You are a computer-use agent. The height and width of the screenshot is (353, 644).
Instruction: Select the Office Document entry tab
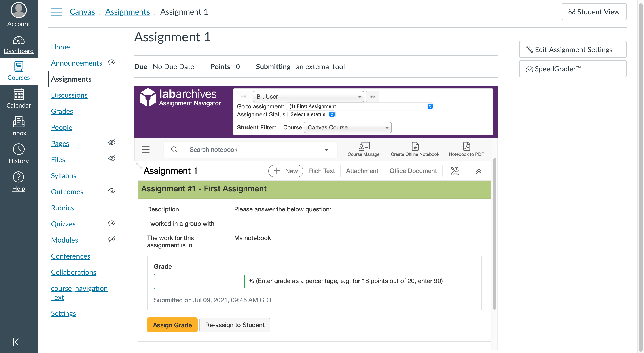click(x=413, y=171)
